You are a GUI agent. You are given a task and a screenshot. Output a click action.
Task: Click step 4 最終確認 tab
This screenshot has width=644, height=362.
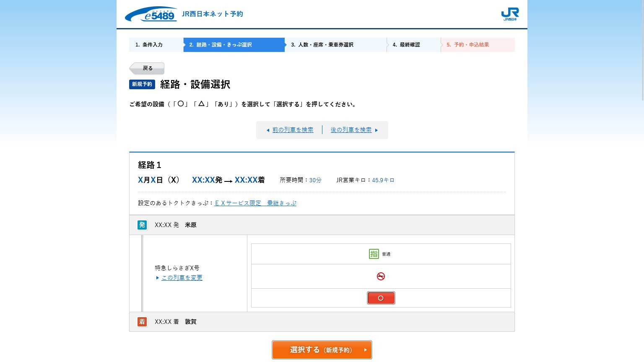[413, 45]
